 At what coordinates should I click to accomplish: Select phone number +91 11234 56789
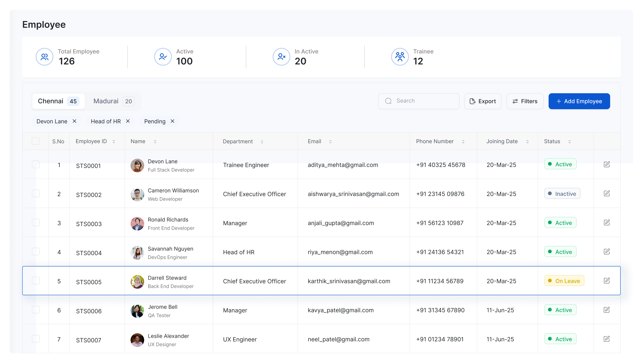click(440, 281)
